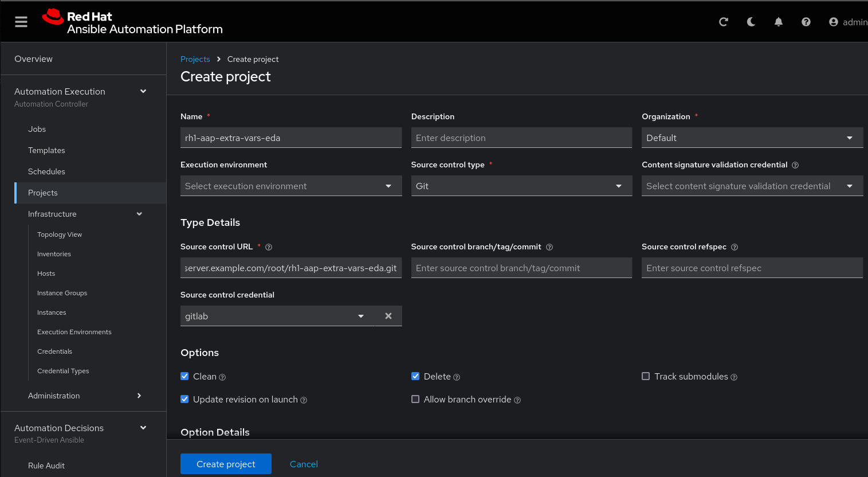This screenshot has width=868, height=477.
Task: Show help for Allow branch override
Action: click(517, 400)
